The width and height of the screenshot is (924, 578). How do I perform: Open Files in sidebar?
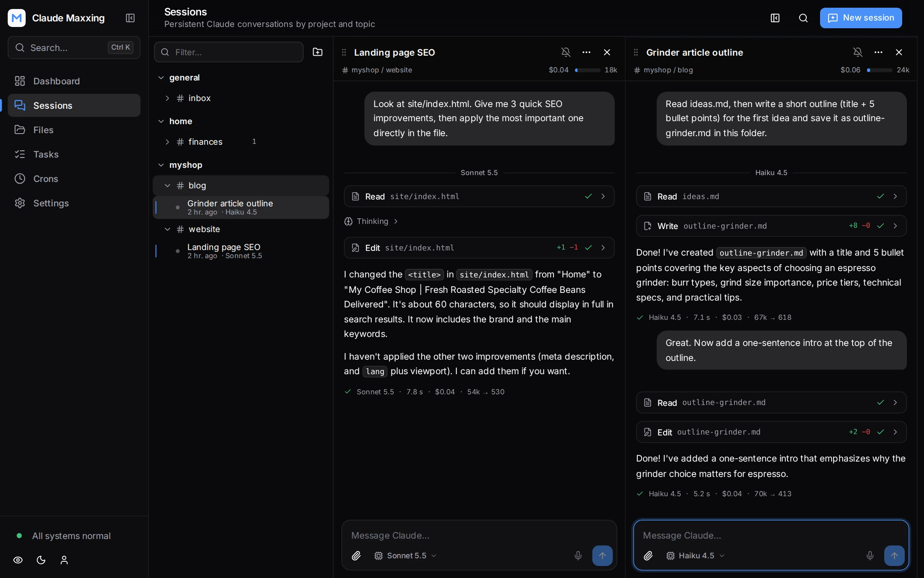click(74, 130)
